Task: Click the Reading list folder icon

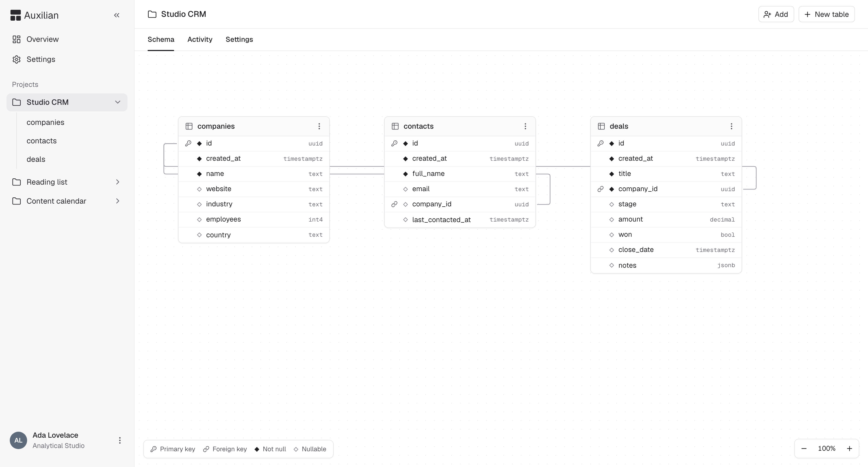Action: (x=17, y=182)
